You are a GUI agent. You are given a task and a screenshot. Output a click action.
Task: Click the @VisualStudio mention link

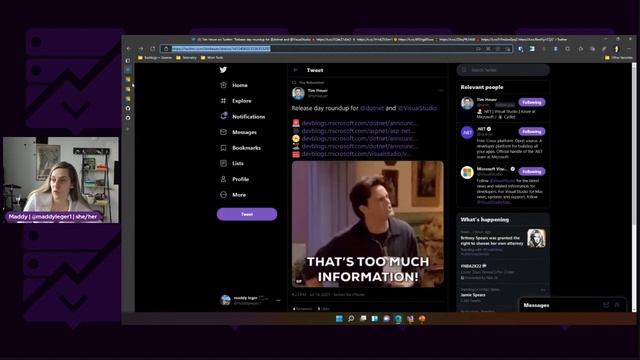pos(417,108)
